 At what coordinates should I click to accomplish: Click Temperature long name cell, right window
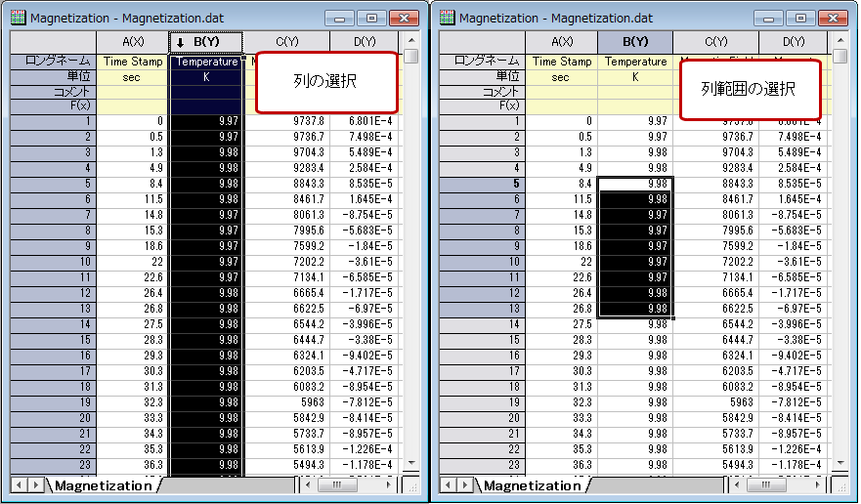tap(635, 62)
